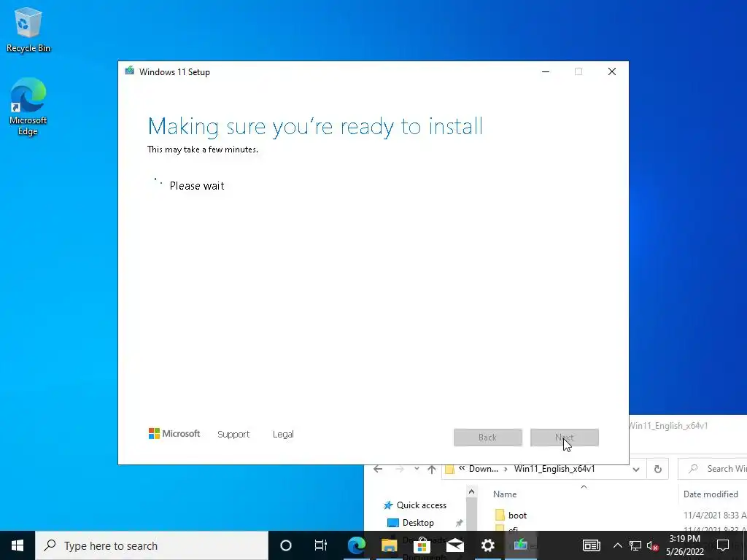Viewport: 747px width, 560px height.
Task: Open Task View on the taskbar
Action: pos(321,545)
